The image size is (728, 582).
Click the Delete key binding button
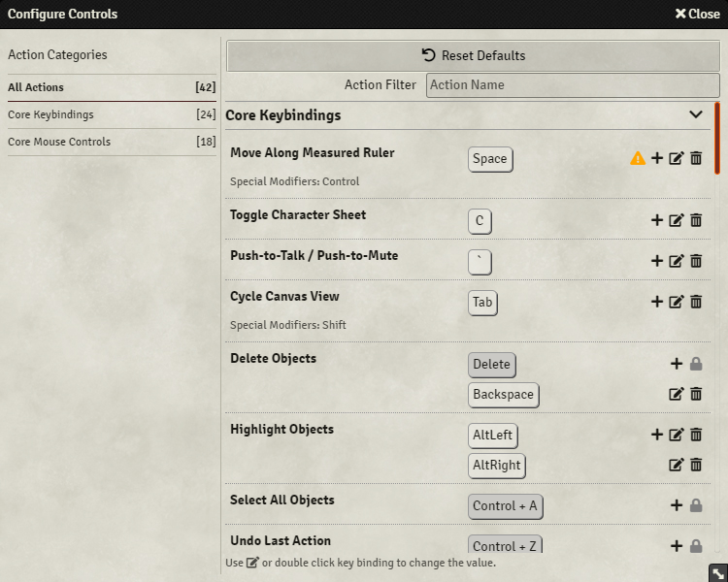492,365
